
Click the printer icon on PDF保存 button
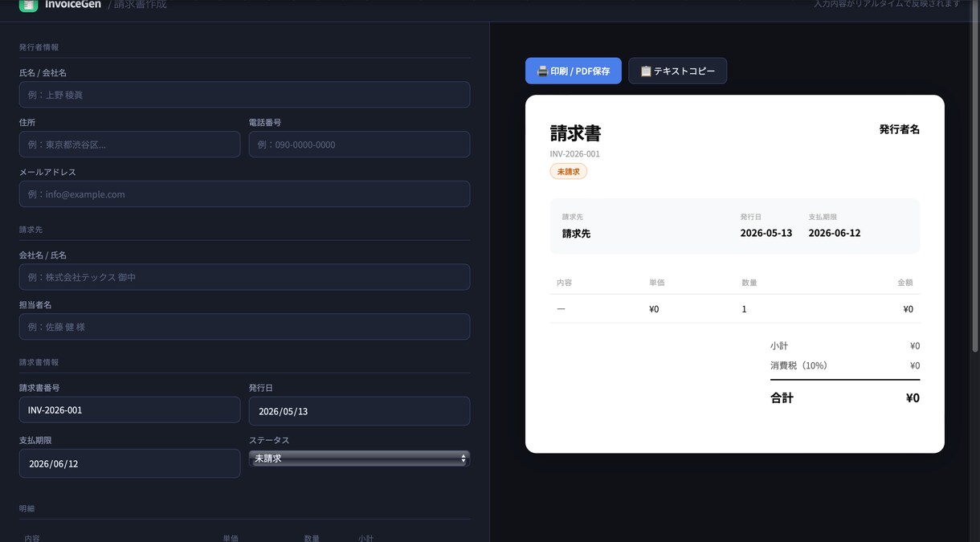click(542, 71)
